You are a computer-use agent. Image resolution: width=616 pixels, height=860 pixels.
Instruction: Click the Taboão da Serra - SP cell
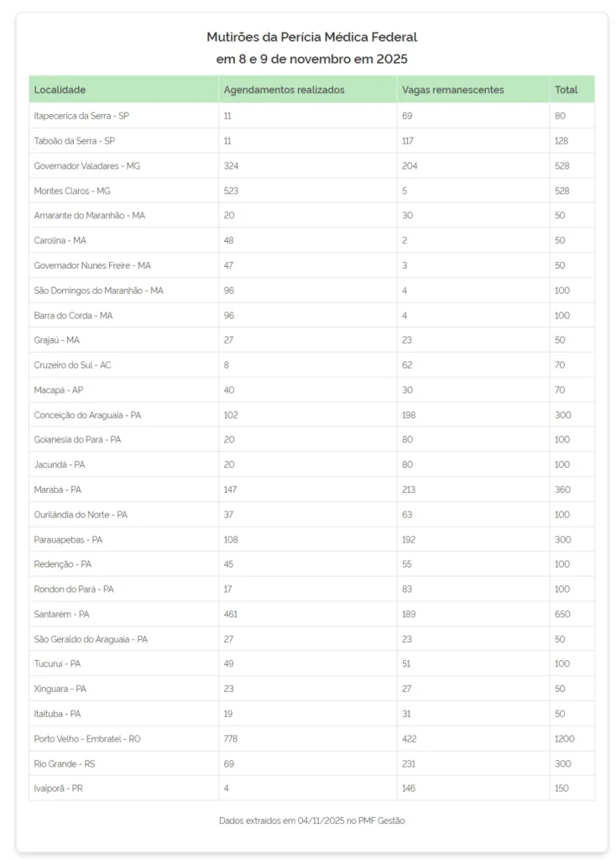(x=74, y=141)
